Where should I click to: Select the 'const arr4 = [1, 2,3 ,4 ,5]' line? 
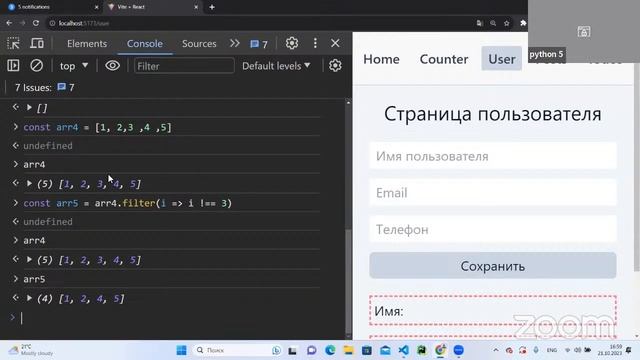click(x=98, y=127)
